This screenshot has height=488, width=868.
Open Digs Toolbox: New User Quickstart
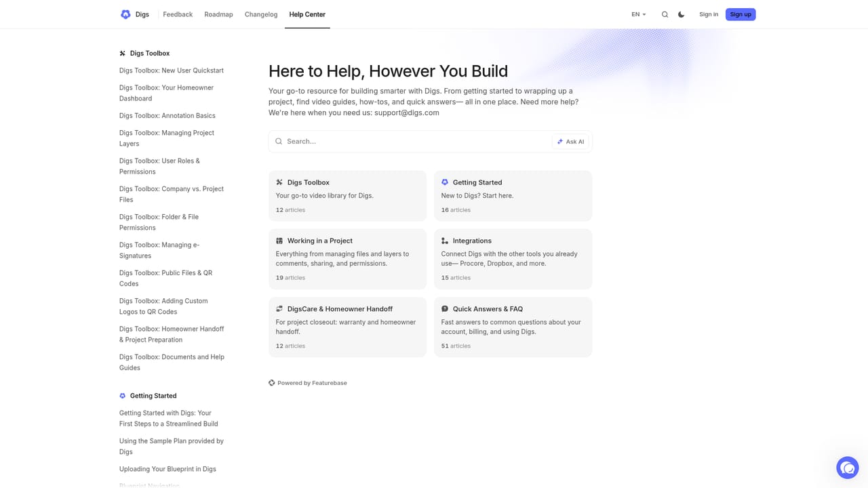172,70
